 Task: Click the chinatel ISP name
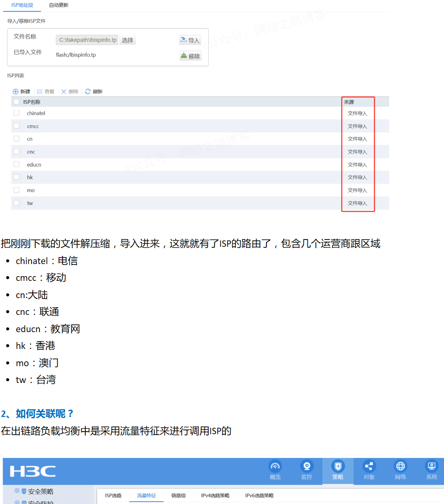tap(36, 113)
